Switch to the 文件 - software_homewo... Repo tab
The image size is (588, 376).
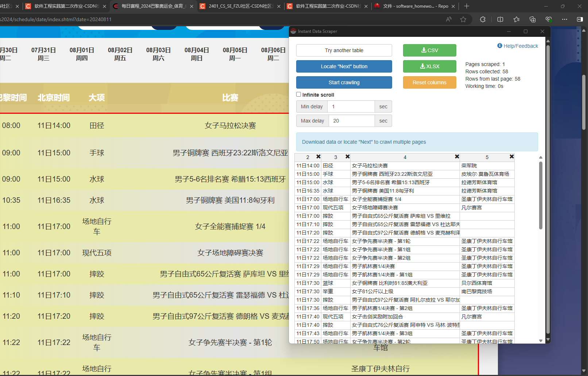415,6
